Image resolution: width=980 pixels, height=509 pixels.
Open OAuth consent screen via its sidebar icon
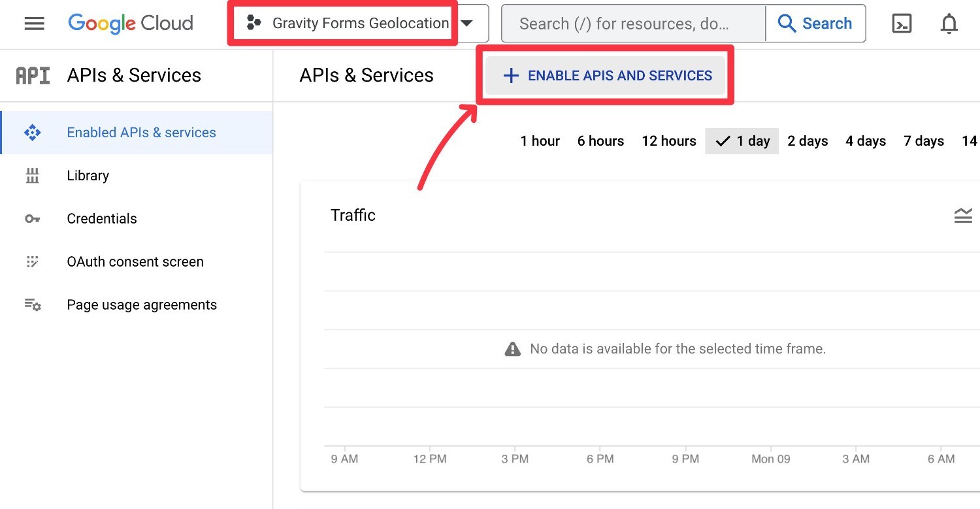tap(33, 261)
